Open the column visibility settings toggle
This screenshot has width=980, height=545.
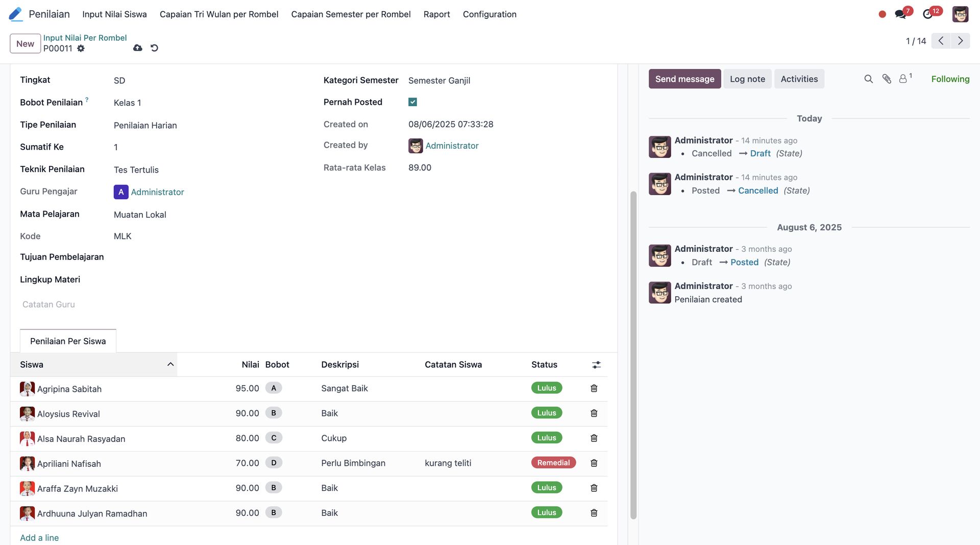pyautogui.click(x=596, y=365)
